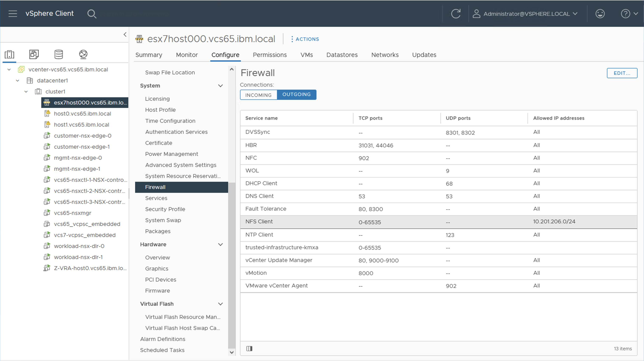644x361 pixels.
Task: Switch to Networking inventory view icon
Action: 83,54
